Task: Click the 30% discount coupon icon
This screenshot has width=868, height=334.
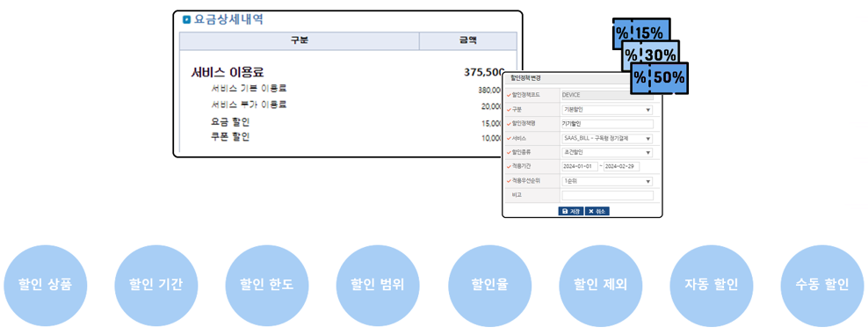Action: (651, 54)
